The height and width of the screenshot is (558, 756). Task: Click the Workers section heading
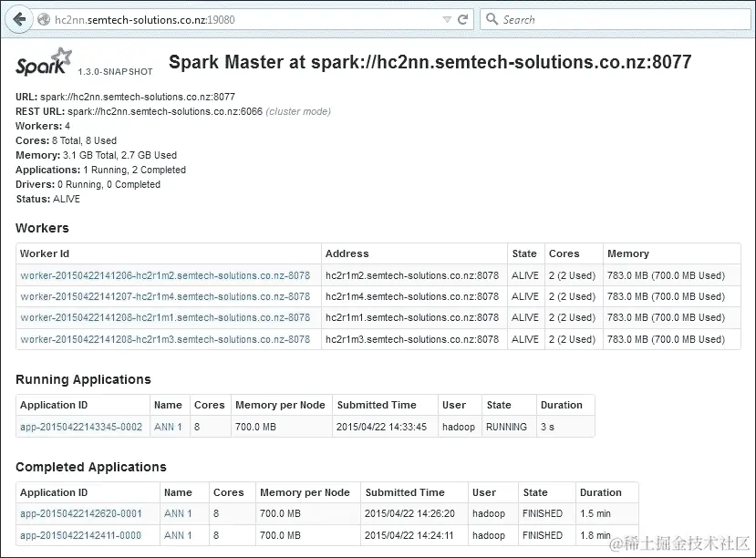click(43, 228)
